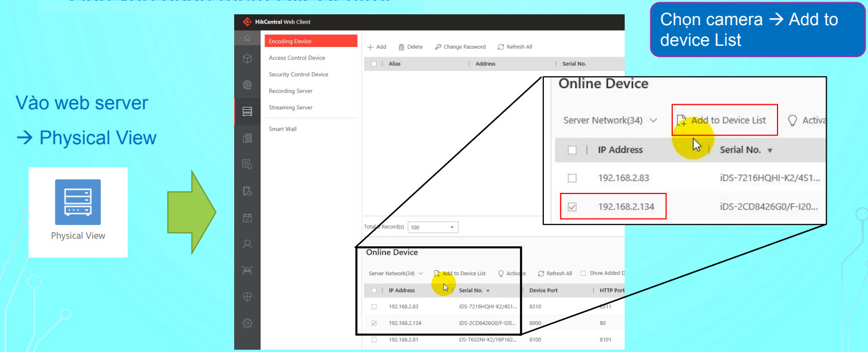The image size is (868, 352).
Task: Toggle the select-all checkbox beside Alias
Action: 374,64
